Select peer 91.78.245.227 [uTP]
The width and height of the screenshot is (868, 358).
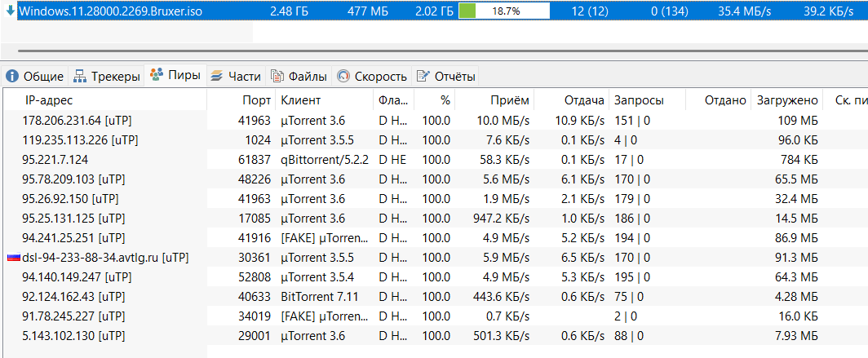[73, 316]
